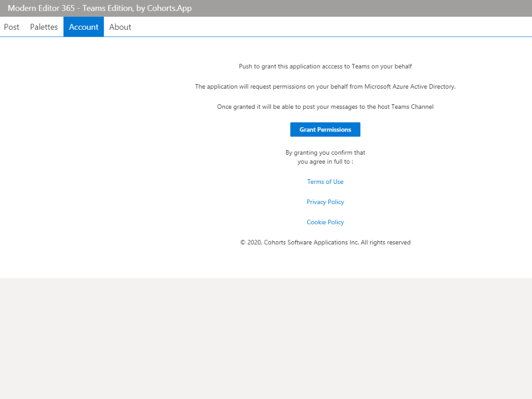Open the Cookie Policy link
Image resolution: width=532 pixels, height=399 pixels.
[325, 222]
